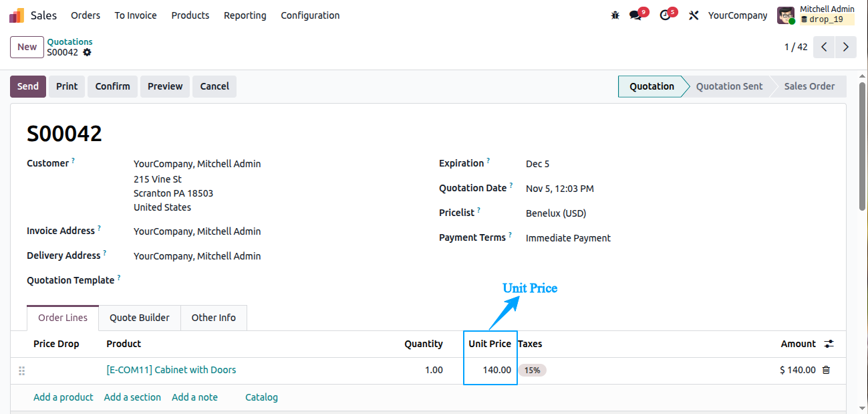
Task: Open the Reporting menu
Action: coord(245,15)
